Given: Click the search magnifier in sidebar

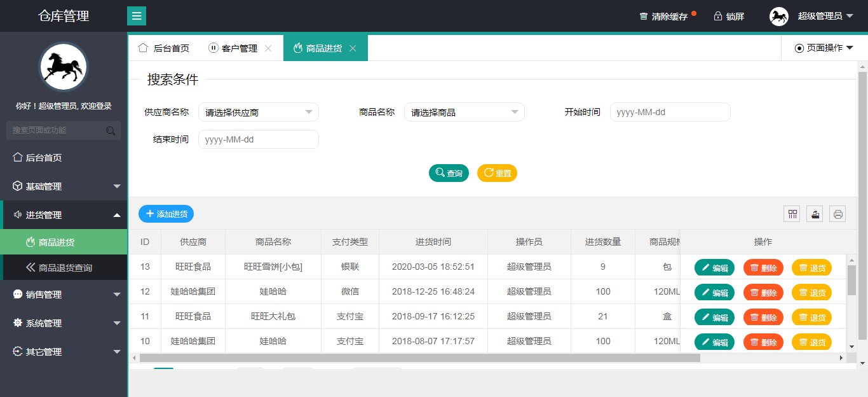Looking at the screenshot, I should tap(111, 131).
